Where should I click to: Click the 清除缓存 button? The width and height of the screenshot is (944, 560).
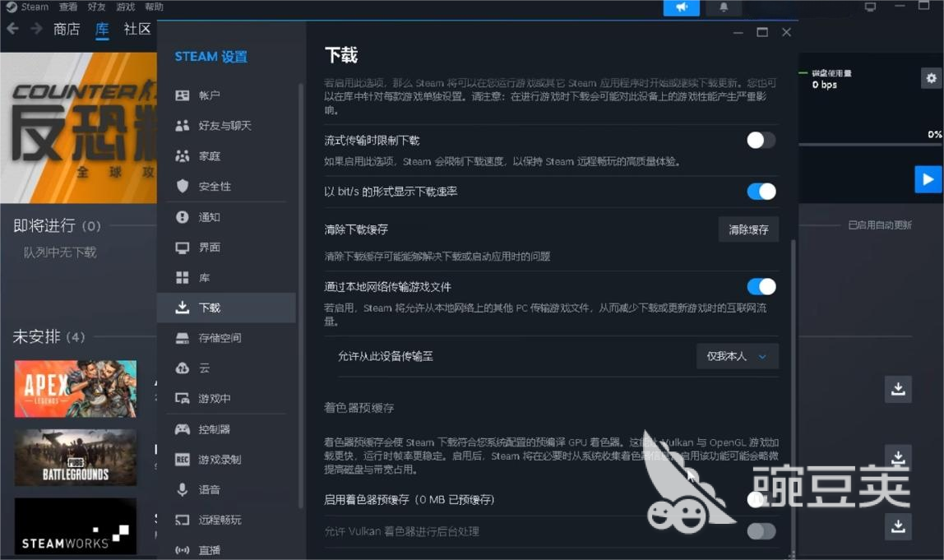coord(748,230)
